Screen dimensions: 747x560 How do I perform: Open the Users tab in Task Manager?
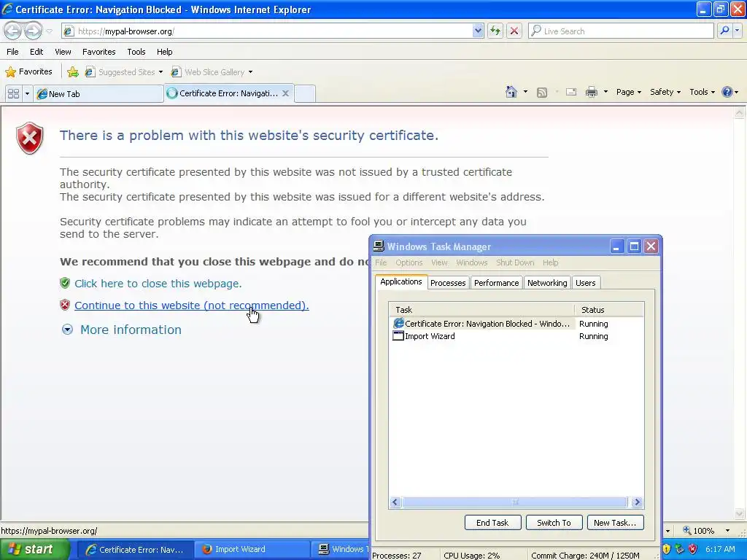[x=586, y=283]
